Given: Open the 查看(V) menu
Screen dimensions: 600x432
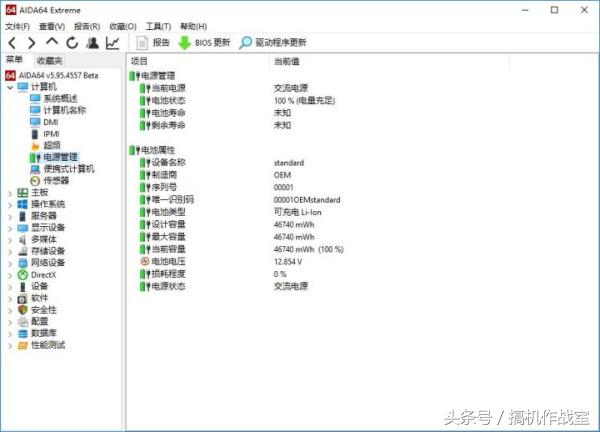Looking at the screenshot, I should tap(52, 26).
